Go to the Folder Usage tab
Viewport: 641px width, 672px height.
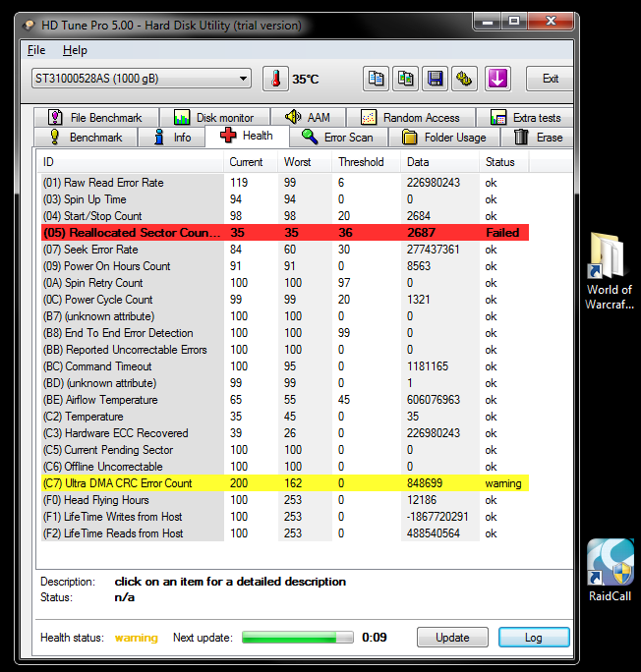click(x=443, y=138)
